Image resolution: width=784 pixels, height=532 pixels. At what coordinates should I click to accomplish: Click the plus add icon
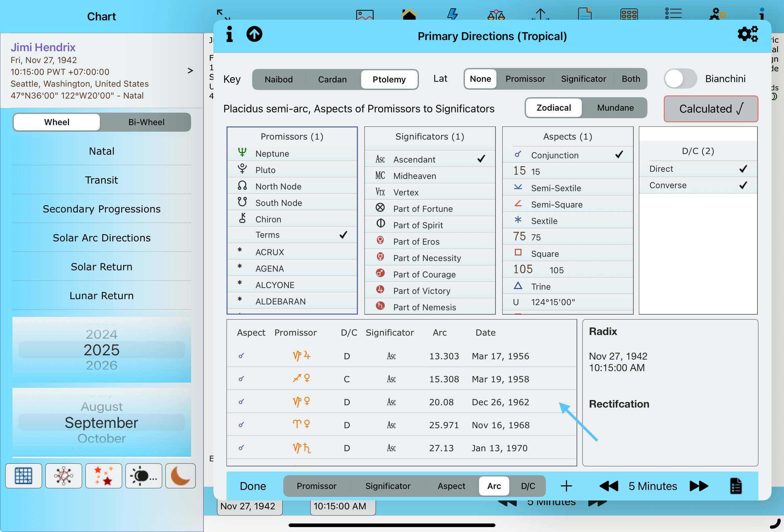(x=566, y=486)
